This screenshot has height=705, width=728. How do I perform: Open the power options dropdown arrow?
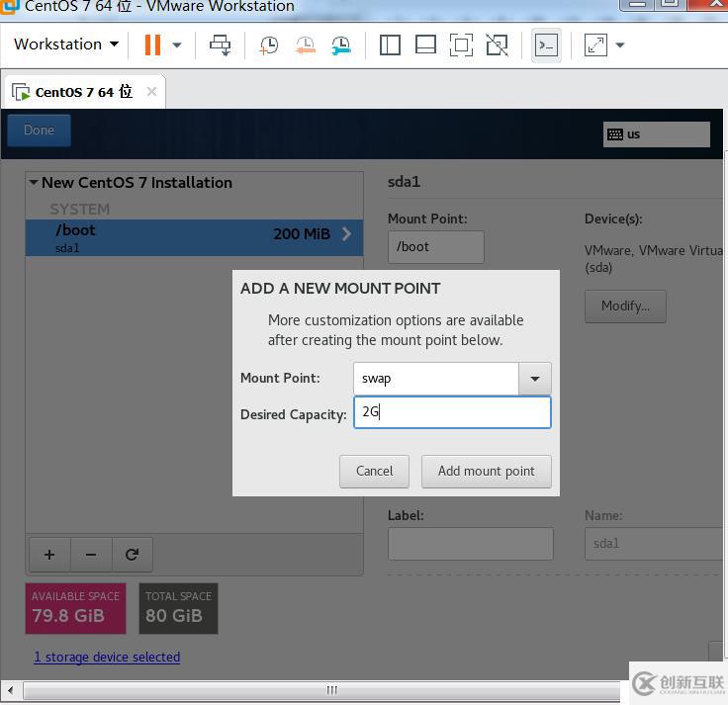click(x=177, y=45)
